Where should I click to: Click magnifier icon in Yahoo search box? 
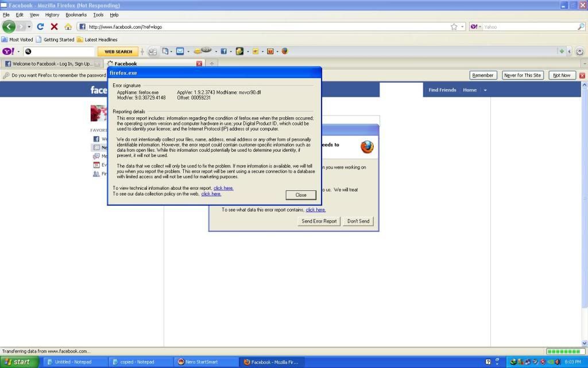[x=28, y=51]
